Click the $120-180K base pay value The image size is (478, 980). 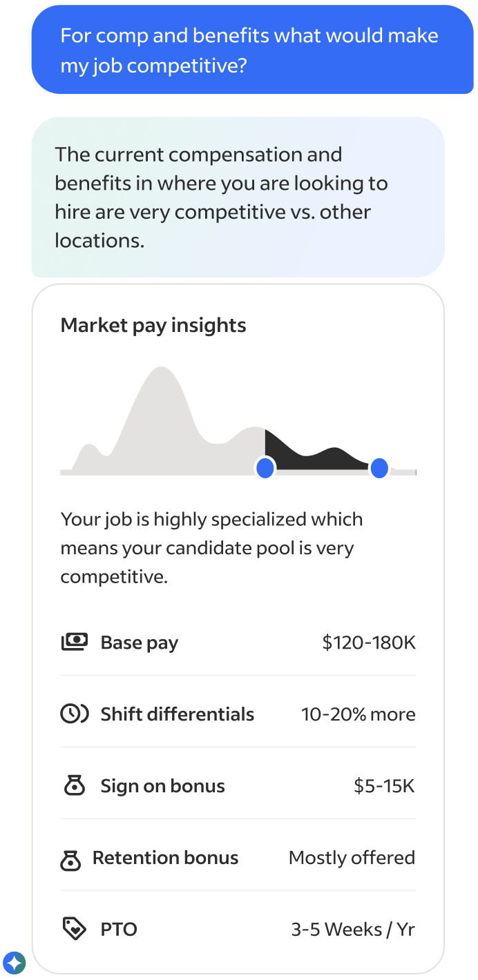369,643
